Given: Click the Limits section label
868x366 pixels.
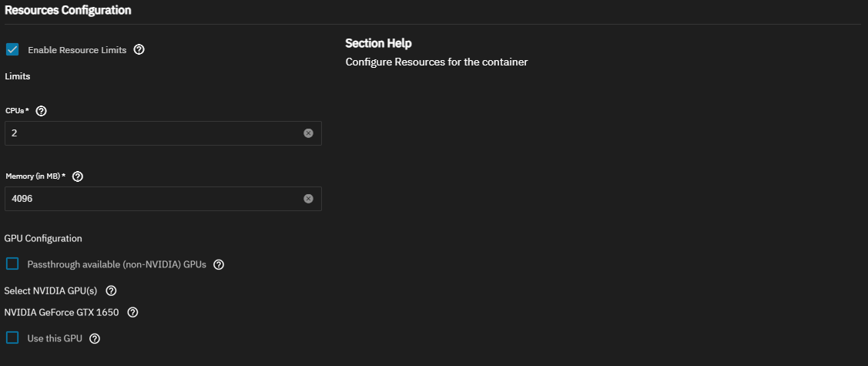Looking at the screenshot, I should (17, 76).
